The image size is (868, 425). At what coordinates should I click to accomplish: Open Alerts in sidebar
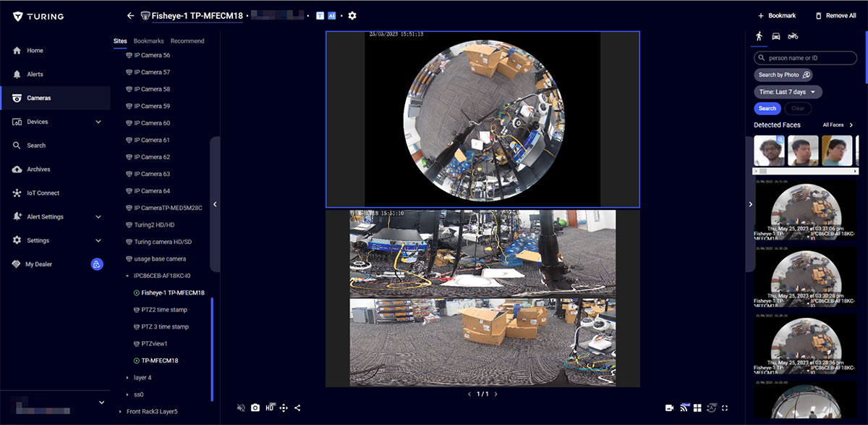55,74
